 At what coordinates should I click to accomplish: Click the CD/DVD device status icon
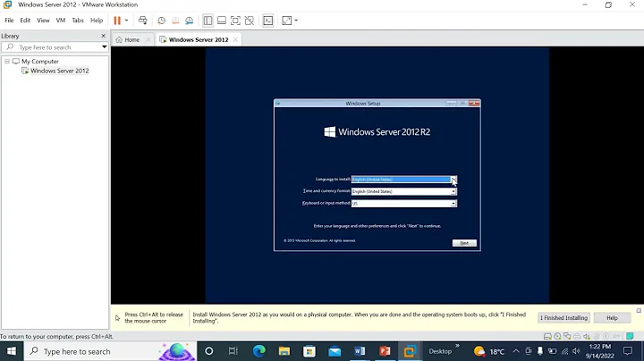[x=557, y=336]
